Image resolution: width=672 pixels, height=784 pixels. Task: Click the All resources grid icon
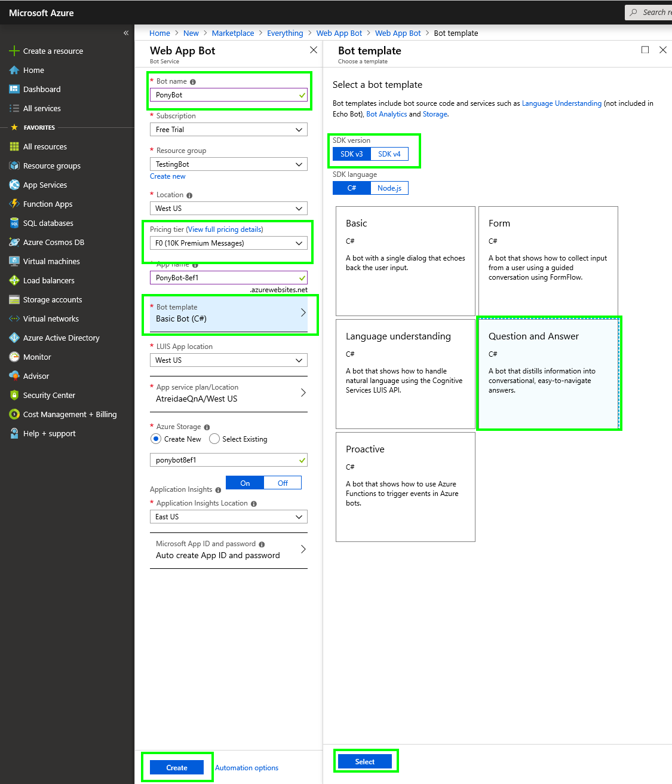coord(14,146)
